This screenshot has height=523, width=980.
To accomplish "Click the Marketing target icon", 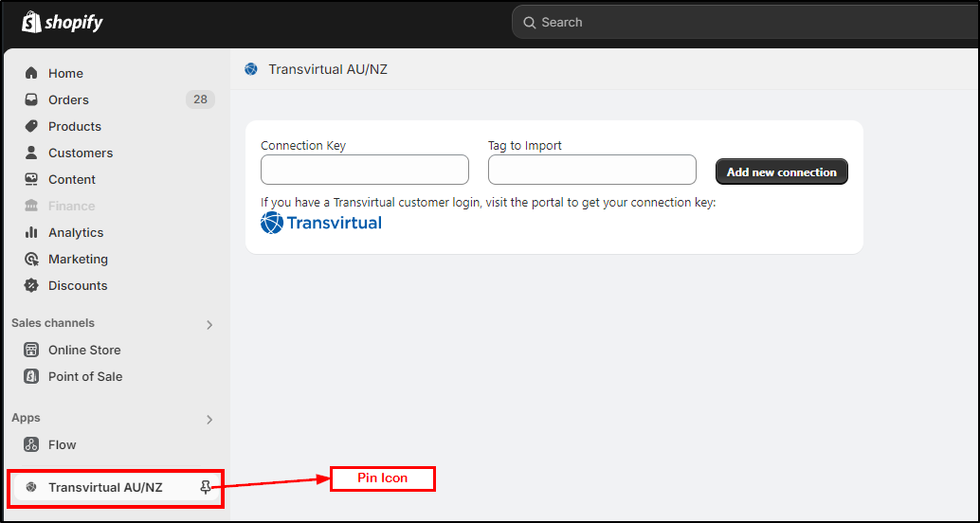I will (x=31, y=259).
